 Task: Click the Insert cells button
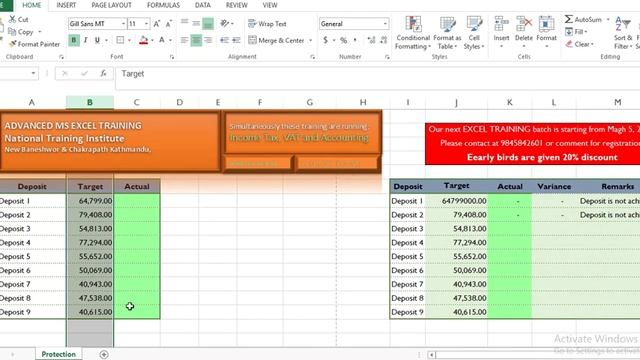tap(501, 32)
